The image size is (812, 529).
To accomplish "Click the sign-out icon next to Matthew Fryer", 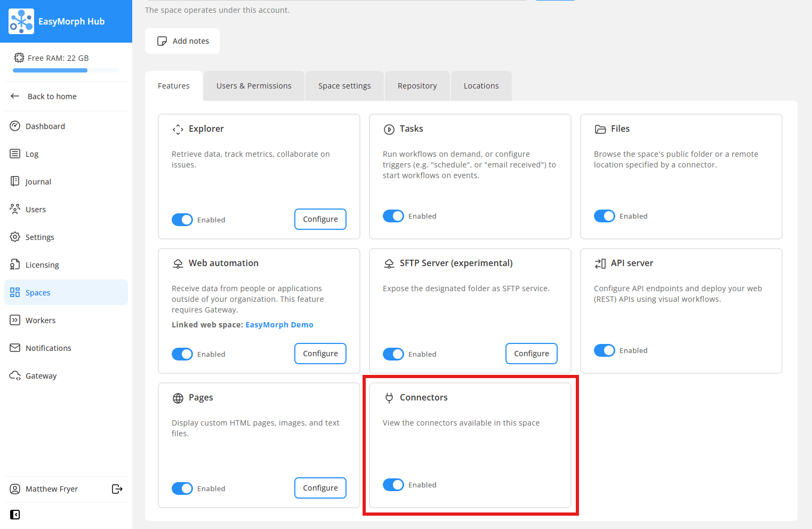I will [x=117, y=489].
